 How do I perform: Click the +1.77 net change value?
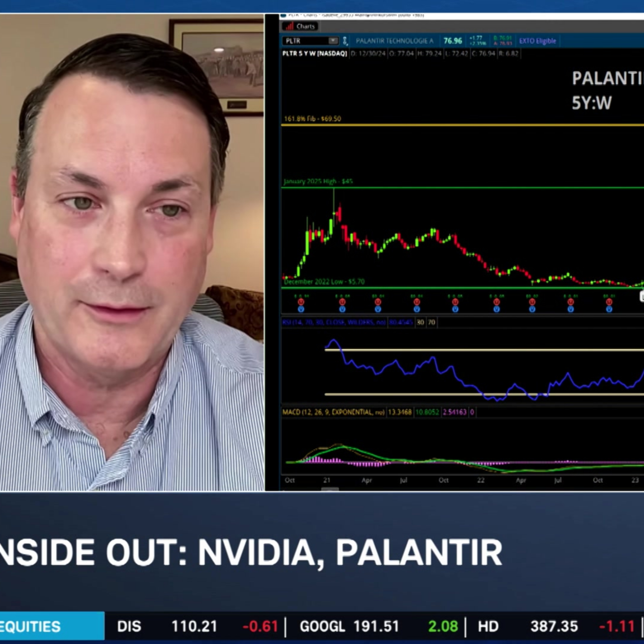click(476, 38)
